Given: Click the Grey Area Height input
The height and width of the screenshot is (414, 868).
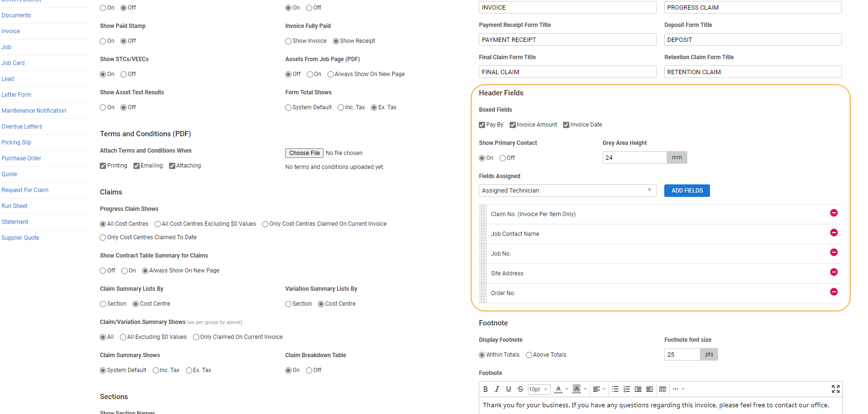Looking at the screenshot, I should tap(634, 157).
